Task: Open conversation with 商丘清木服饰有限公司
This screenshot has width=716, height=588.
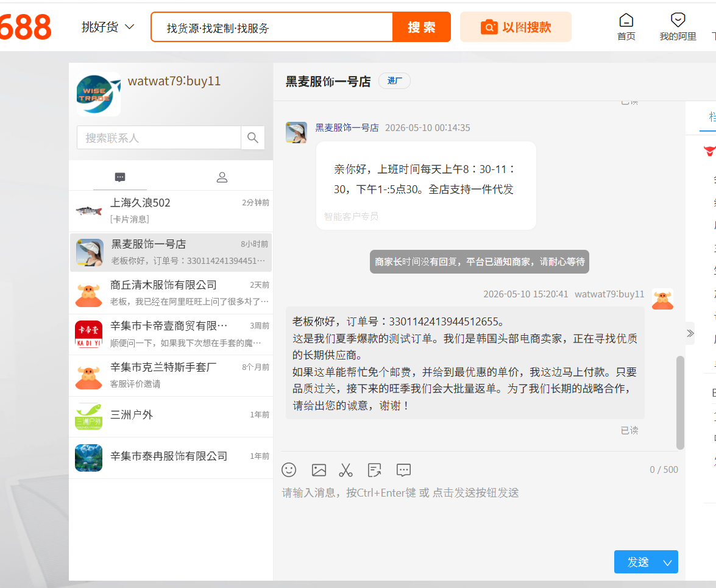Action: tap(171, 293)
